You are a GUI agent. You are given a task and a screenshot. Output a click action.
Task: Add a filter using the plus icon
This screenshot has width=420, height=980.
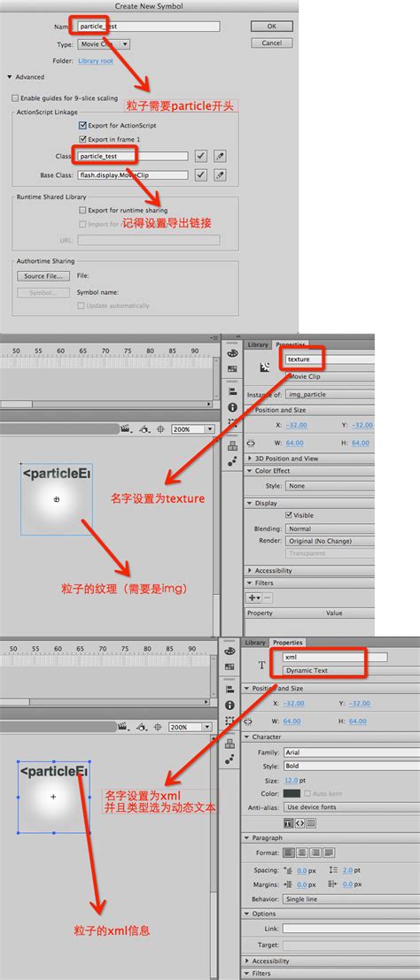(254, 598)
